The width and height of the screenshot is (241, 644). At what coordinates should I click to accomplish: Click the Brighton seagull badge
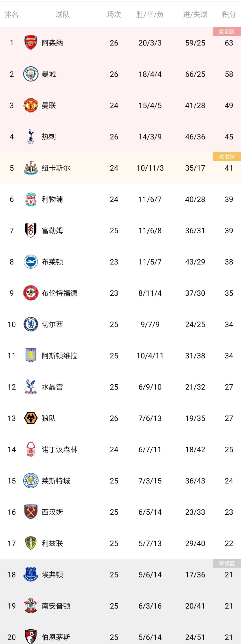pyautogui.click(x=31, y=261)
